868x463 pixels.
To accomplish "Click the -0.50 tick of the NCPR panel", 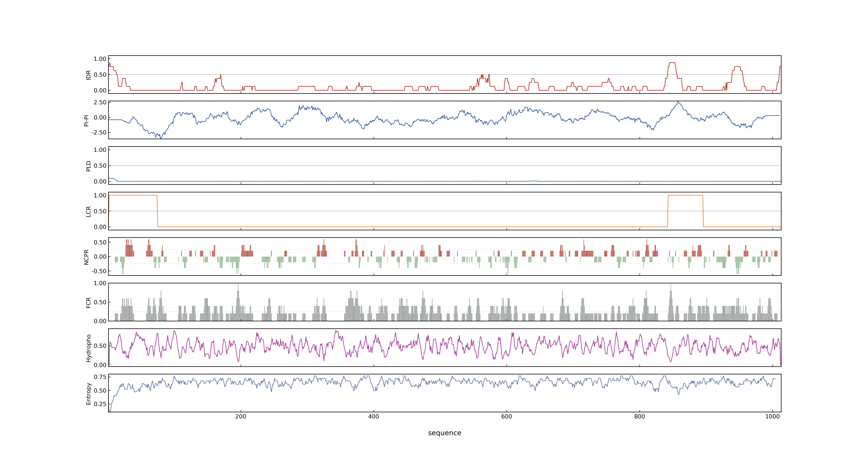I will [99, 271].
